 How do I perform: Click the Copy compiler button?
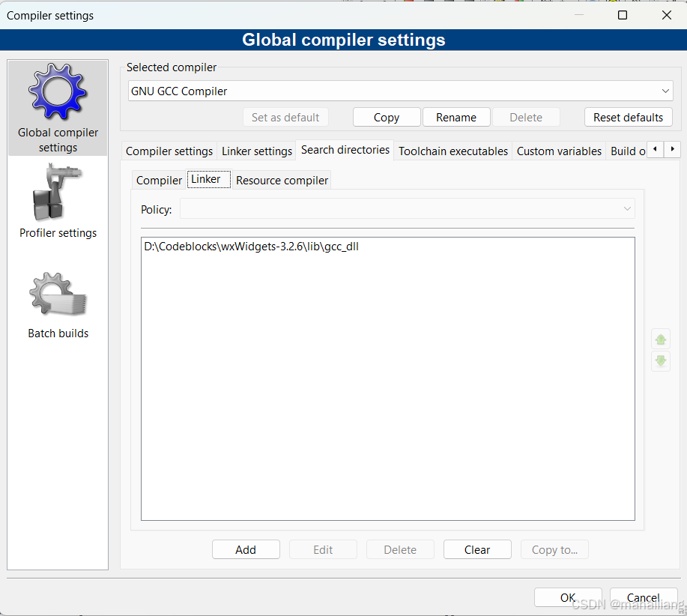pos(387,118)
